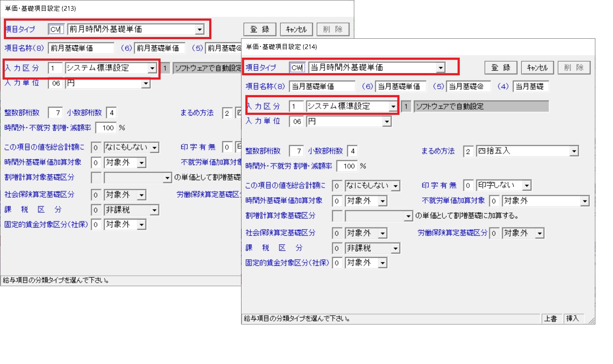Click キャンセル button in window 213
This screenshot has width=613, height=364.
point(296,29)
